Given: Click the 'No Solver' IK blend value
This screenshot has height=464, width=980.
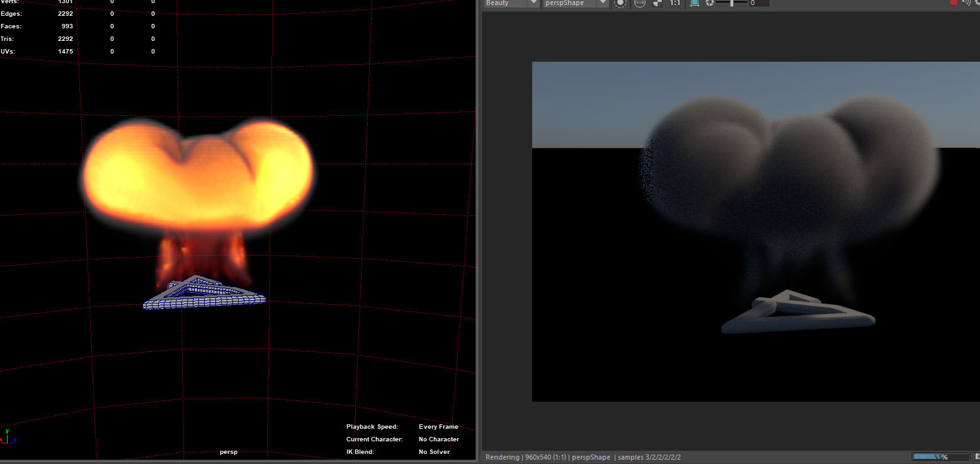Looking at the screenshot, I should tap(434, 452).
